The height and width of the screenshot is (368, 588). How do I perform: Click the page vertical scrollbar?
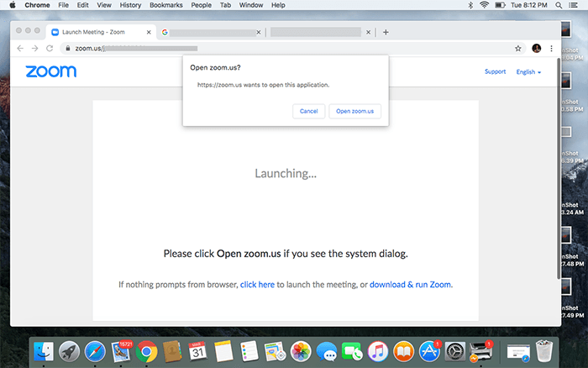tap(559, 168)
